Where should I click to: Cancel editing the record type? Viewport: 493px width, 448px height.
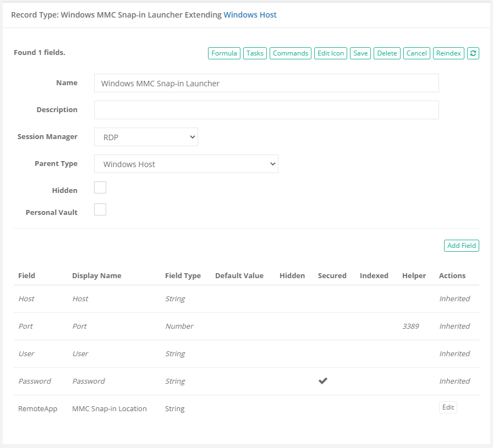[x=417, y=53]
